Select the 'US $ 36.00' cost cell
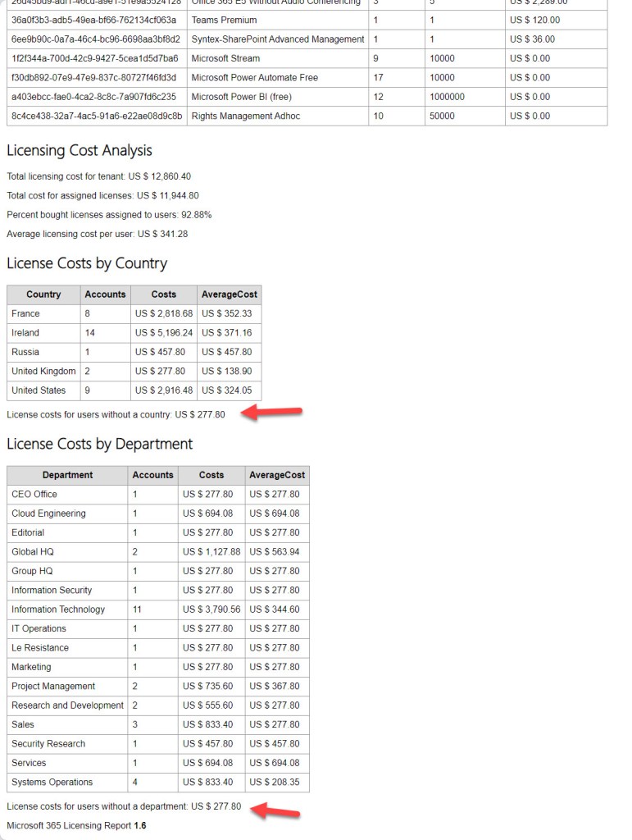632x840 pixels. pos(557,39)
